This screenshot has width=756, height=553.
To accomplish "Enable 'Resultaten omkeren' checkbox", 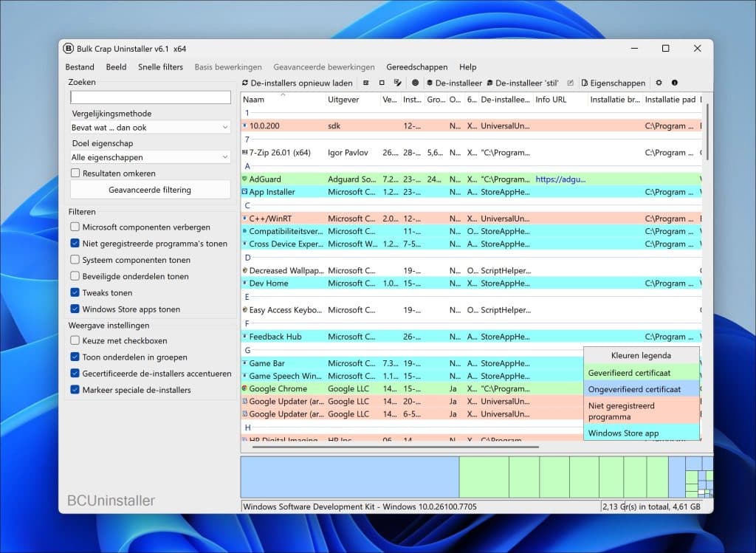I will (x=75, y=173).
